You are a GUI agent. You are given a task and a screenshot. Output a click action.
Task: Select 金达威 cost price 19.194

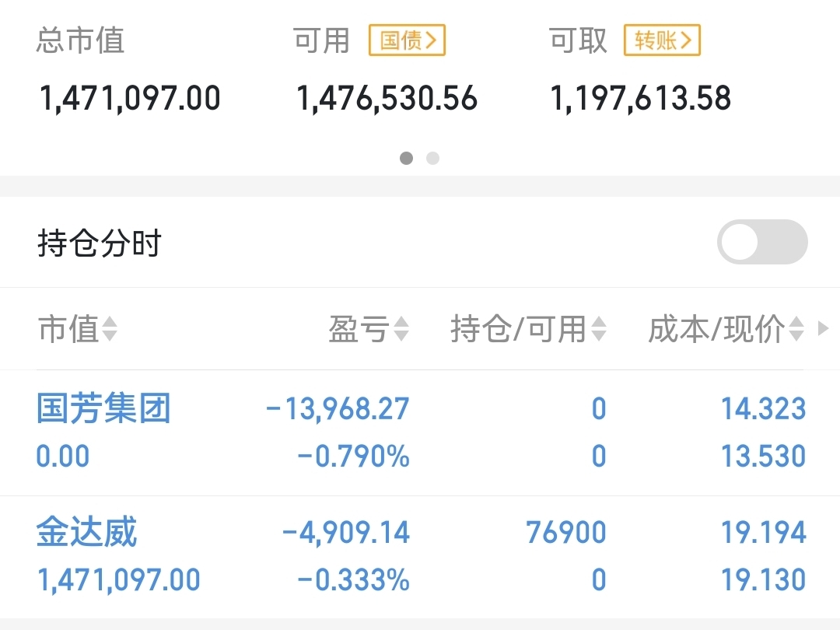(x=764, y=533)
